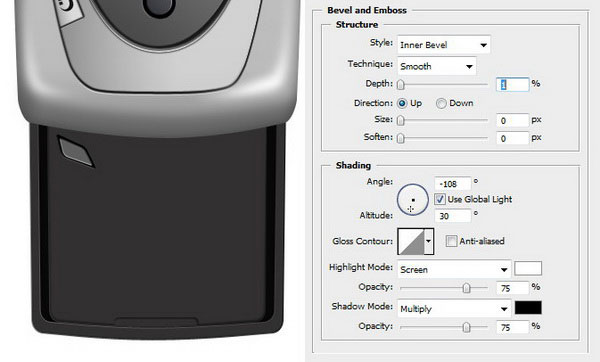This screenshot has width=600, height=362.
Task: Click the Depth slider handle
Action: pos(401,85)
